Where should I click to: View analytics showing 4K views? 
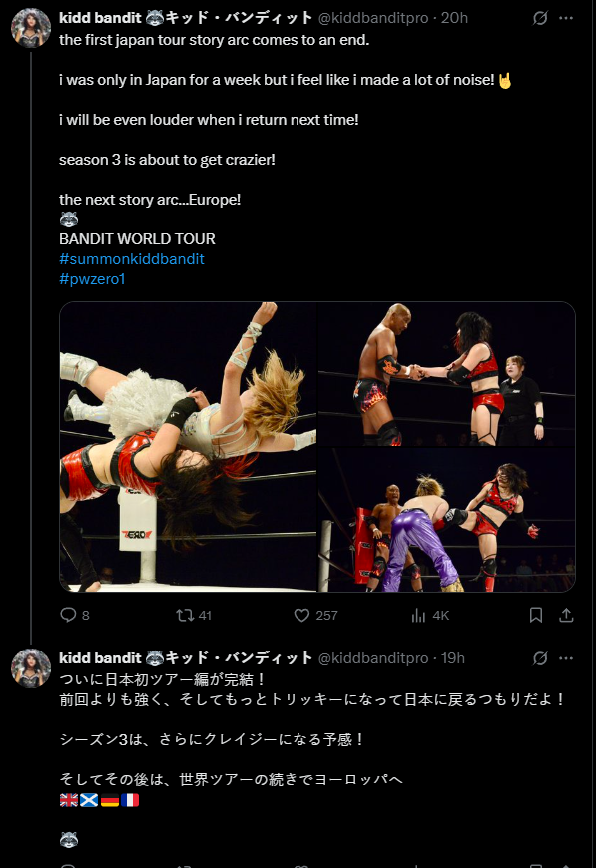430,615
